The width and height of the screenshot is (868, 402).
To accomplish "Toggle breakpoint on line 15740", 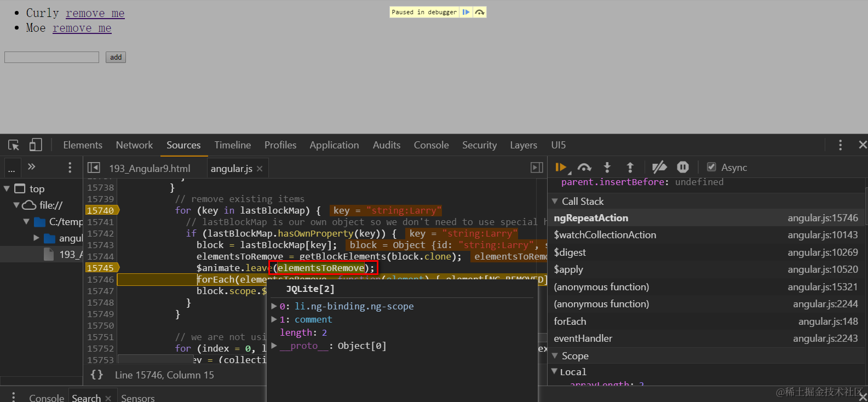I will click(x=101, y=210).
